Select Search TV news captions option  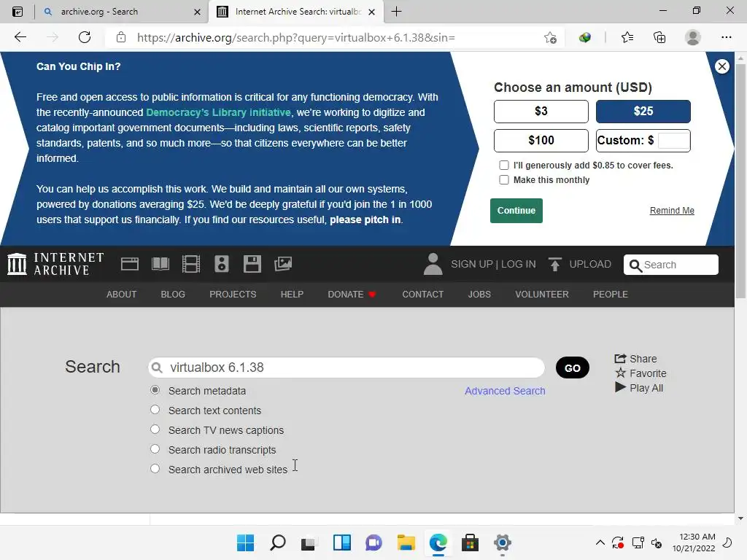tap(155, 429)
